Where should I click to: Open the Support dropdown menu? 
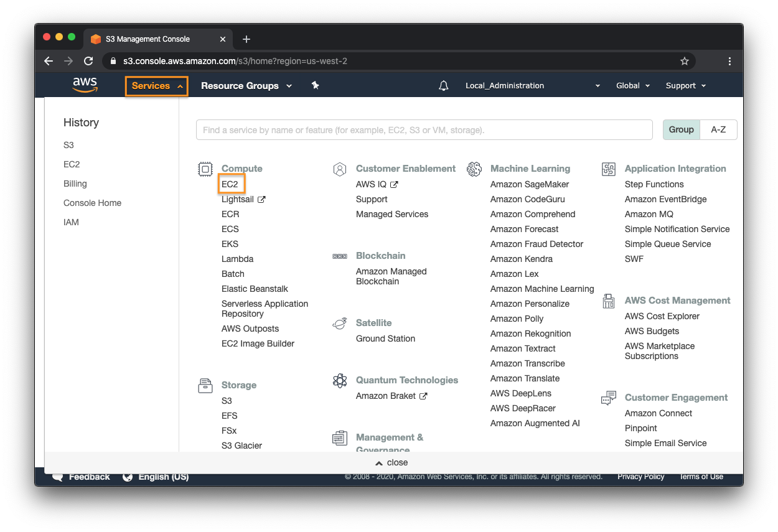686,86
